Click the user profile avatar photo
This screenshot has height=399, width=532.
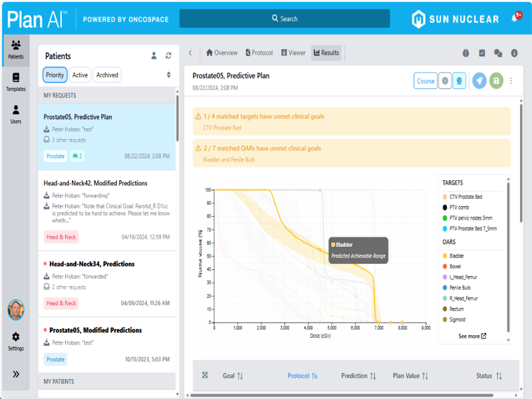[x=16, y=310]
